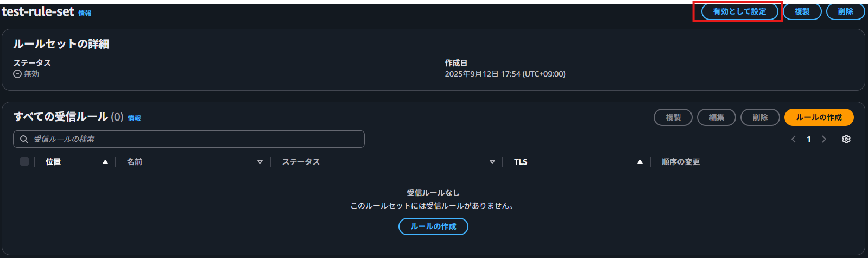Screen dimensions: 868x258
Task: Open 情報 link next to test-rule-set
Action: coord(85,14)
